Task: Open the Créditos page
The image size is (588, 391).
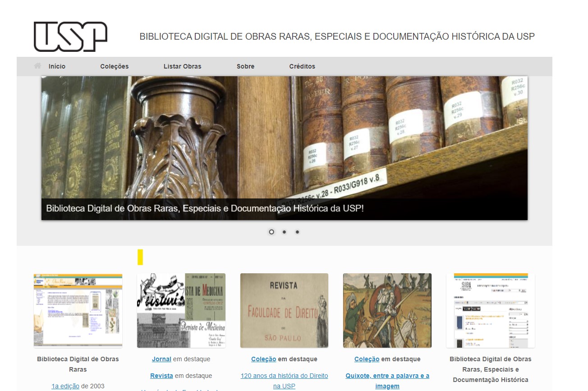Action: (302, 66)
